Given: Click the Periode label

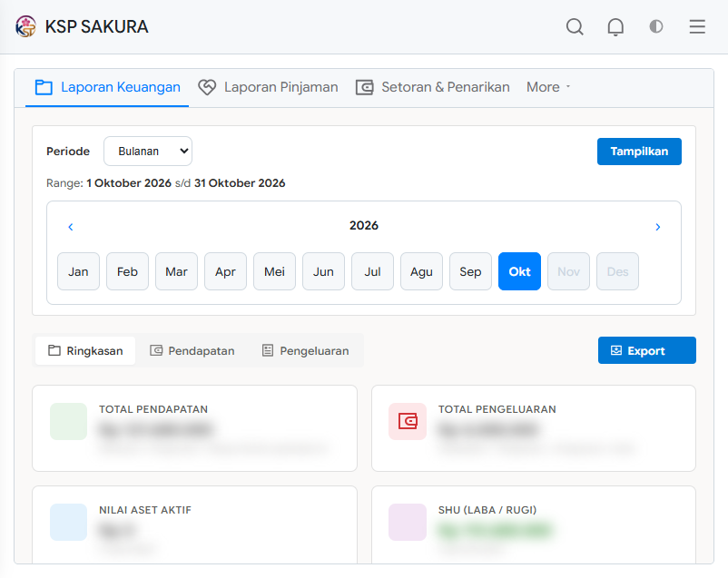Looking at the screenshot, I should click(68, 152).
